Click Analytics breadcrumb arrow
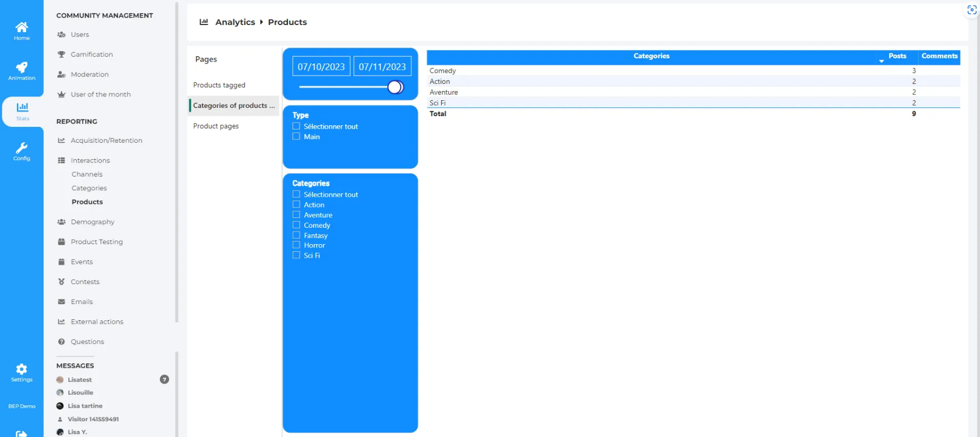 [261, 22]
